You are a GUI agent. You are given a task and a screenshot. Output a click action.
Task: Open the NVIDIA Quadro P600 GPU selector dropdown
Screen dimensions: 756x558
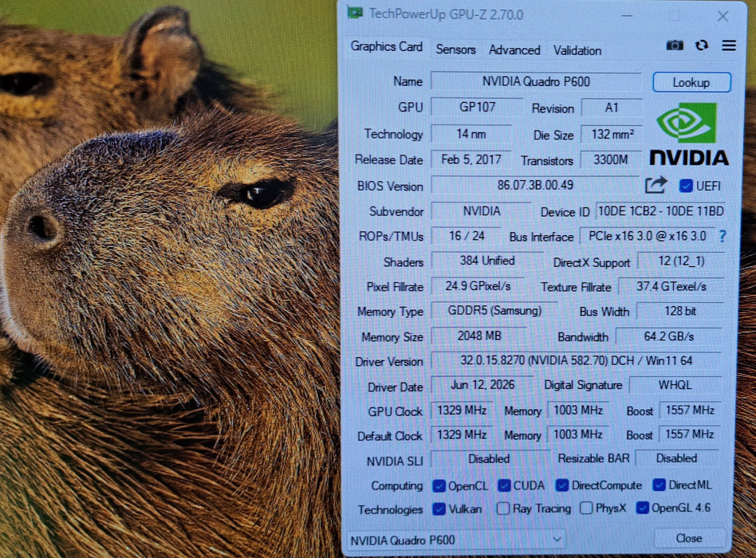coord(455,540)
